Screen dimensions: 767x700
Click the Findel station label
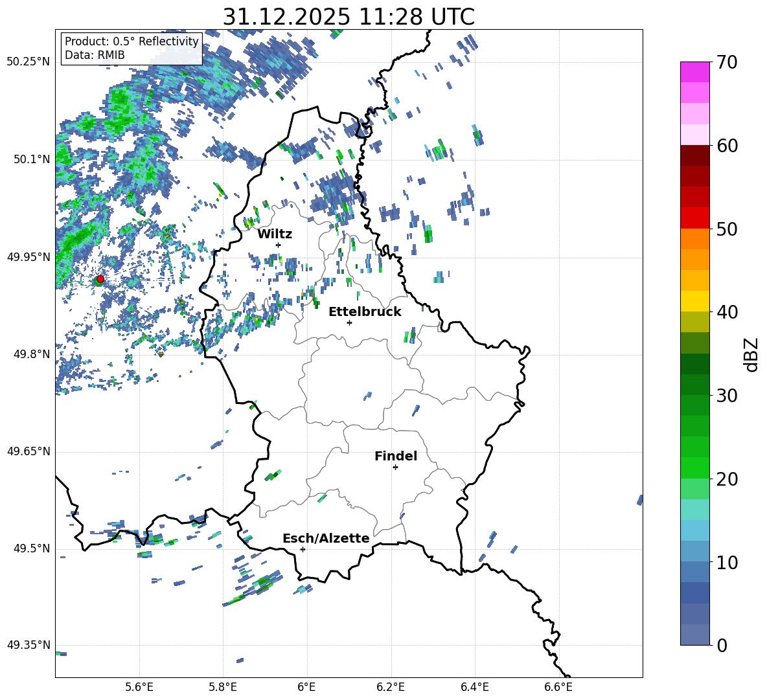[x=396, y=456]
